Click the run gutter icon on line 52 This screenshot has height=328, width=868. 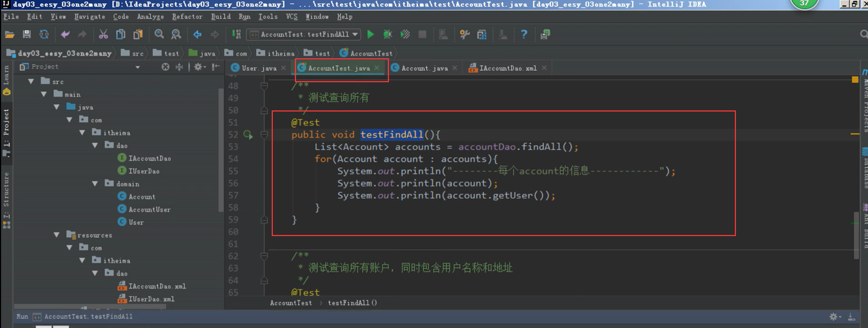[x=248, y=135]
